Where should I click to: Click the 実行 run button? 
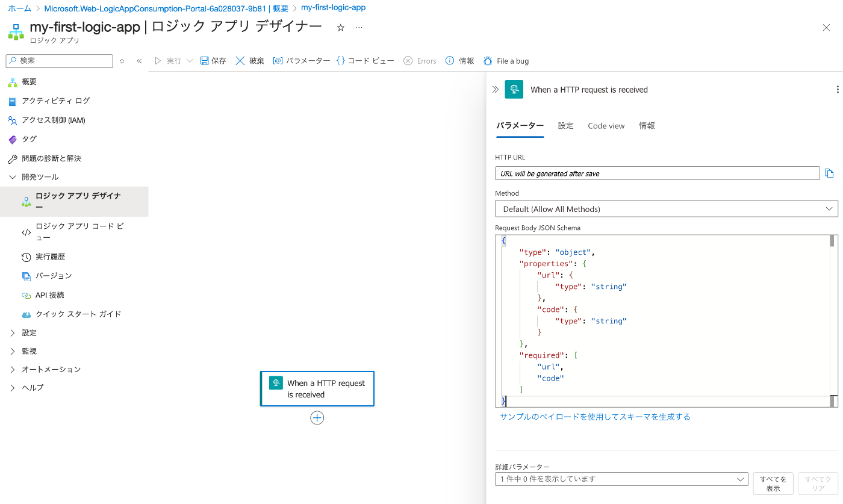(x=168, y=61)
